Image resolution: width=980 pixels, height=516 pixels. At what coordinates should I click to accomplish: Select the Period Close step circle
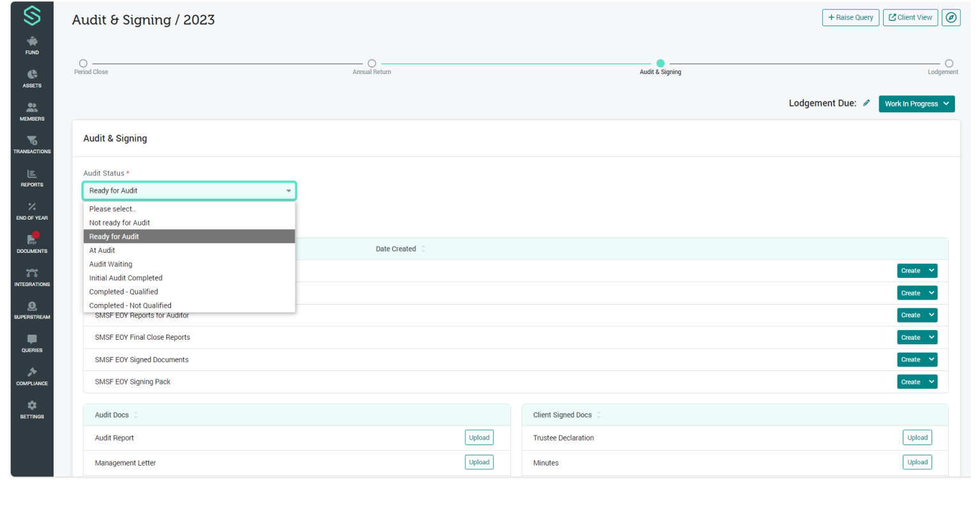pos(83,63)
